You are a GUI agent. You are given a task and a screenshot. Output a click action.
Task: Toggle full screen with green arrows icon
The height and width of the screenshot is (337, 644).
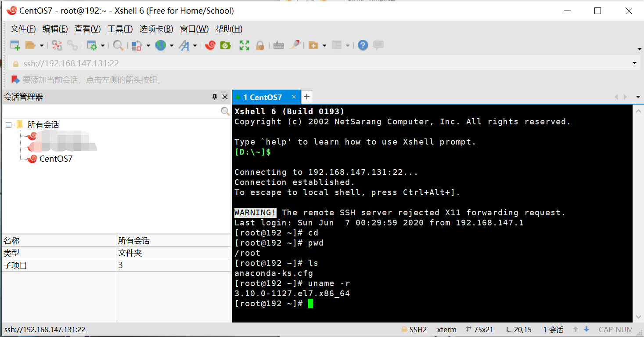245,45
